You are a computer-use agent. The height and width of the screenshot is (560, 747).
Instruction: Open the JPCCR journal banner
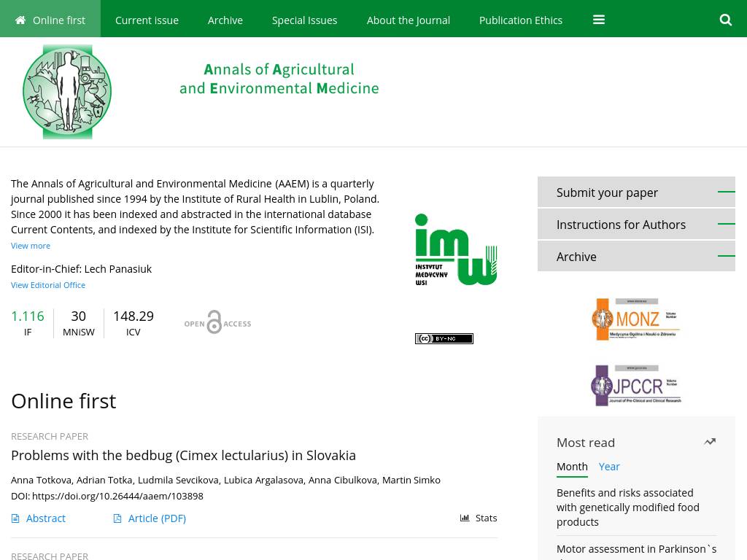tap(636, 385)
